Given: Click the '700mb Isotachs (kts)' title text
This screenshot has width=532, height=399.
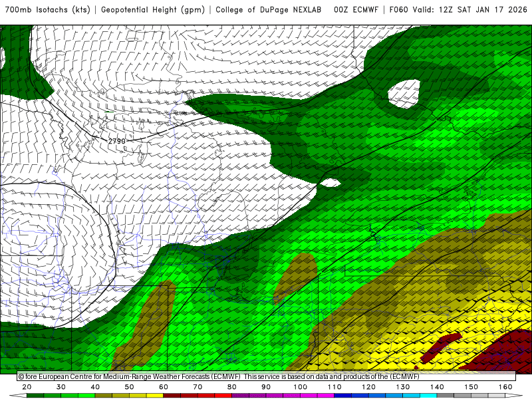Looking at the screenshot, I should pyautogui.click(x=47, y=10).
